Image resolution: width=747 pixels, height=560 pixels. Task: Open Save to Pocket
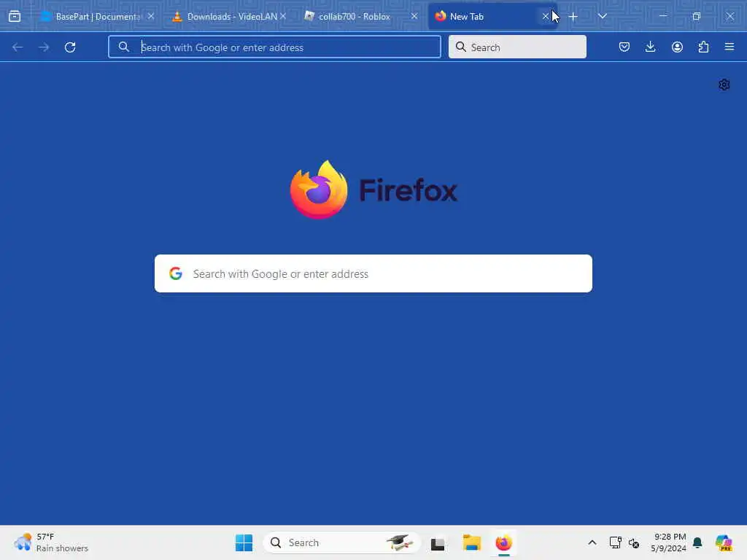coord(624,47)
